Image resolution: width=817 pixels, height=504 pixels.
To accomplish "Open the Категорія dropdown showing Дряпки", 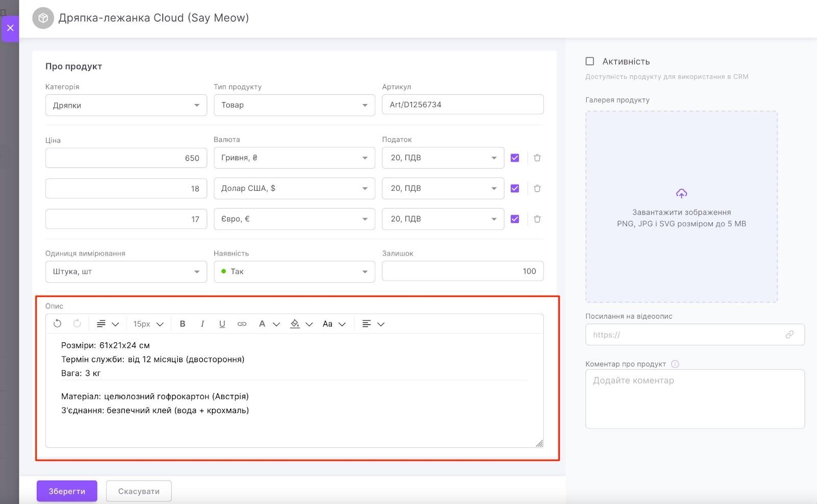I will click(126, 105).
